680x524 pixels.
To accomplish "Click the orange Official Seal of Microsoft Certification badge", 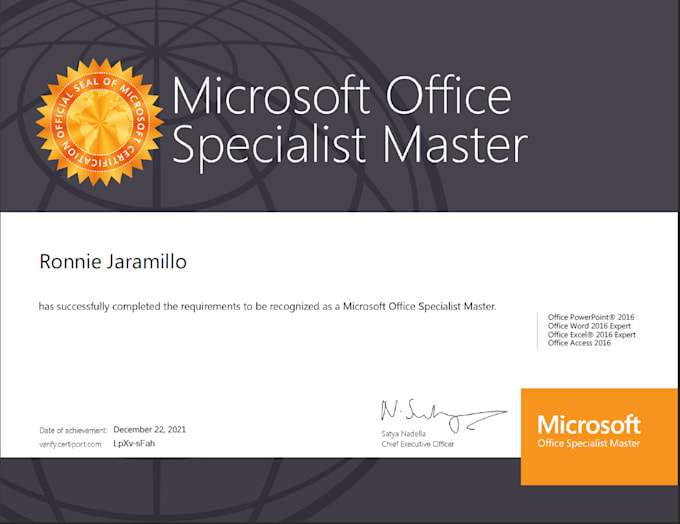I will pyautogui.click(x=100, y=122).
